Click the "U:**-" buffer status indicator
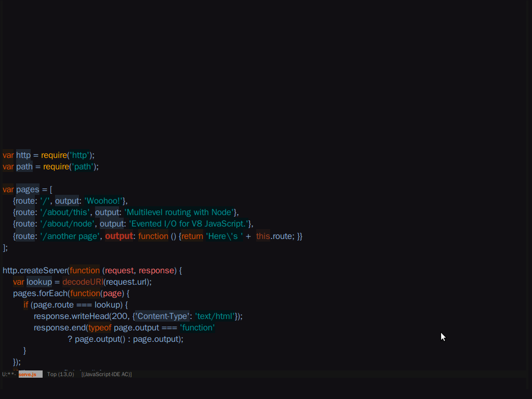 tap(9, 374)
